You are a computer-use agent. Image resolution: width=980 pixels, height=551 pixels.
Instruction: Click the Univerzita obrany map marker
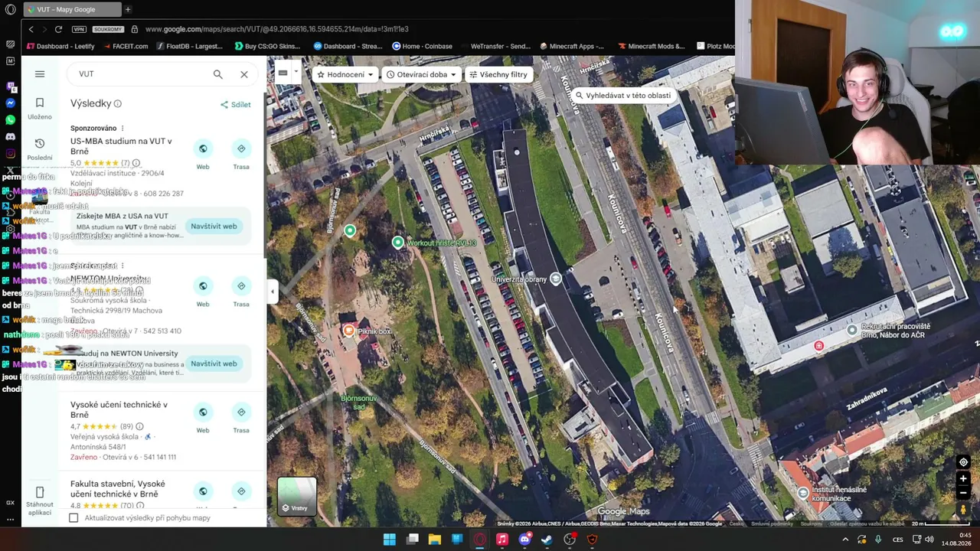(556, 279)
